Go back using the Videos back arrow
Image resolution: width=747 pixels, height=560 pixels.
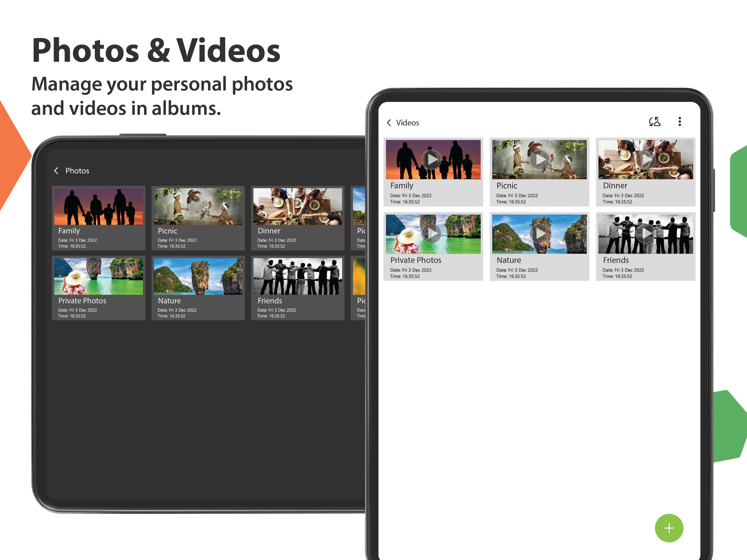coord(389,123)
